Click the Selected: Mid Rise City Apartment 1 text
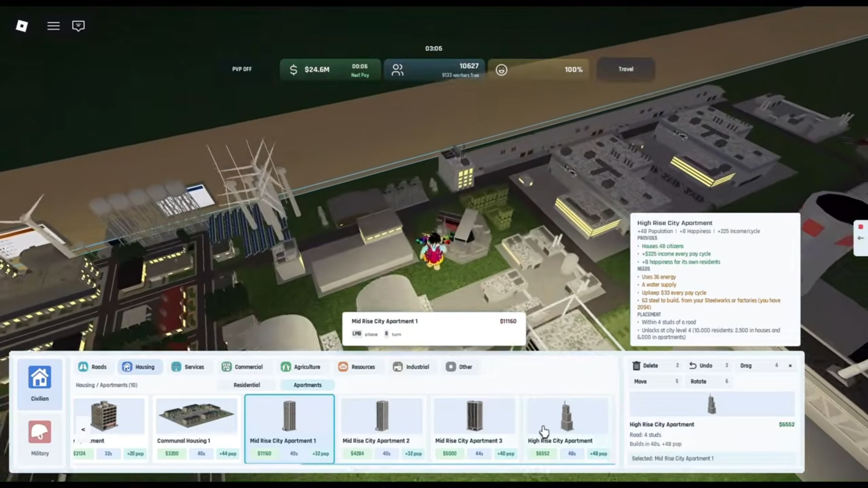 click(672, 458)
